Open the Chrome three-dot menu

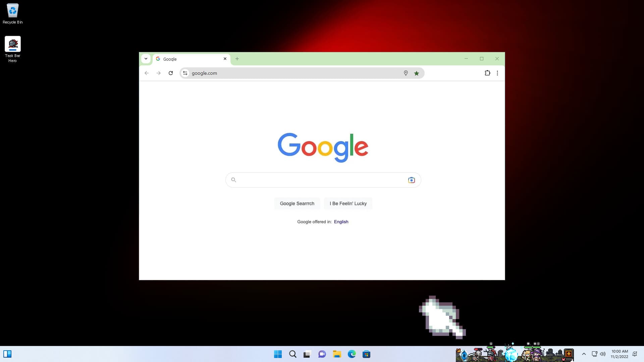497,73
